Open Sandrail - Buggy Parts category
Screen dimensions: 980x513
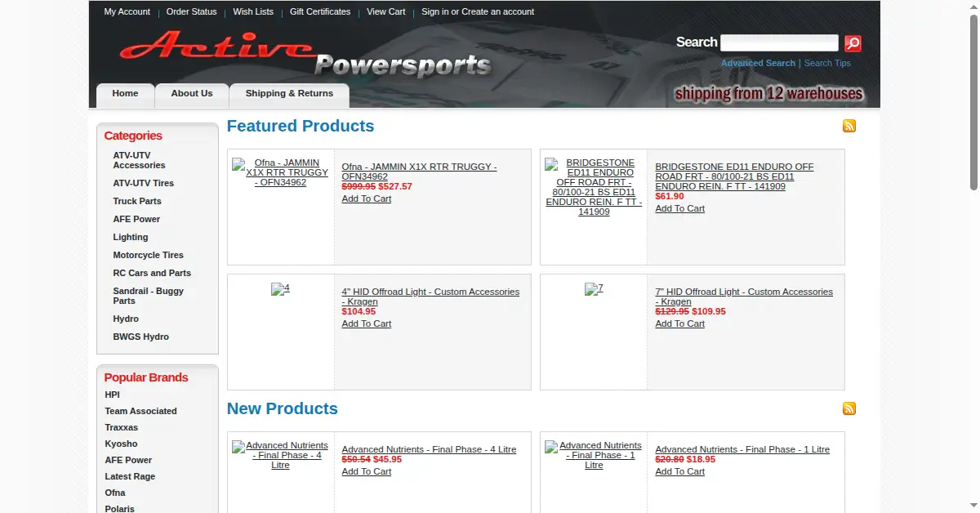coord(149,296)
